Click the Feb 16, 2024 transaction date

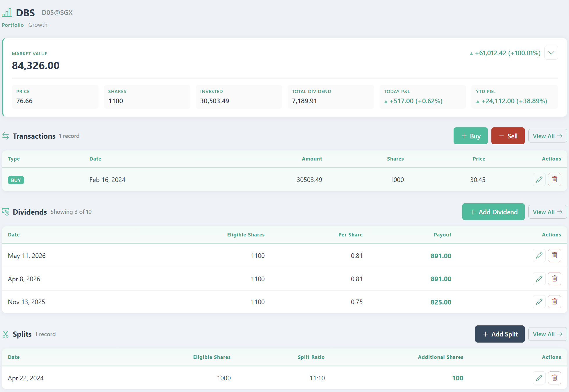pyautogui.click(x=107, y=180)
